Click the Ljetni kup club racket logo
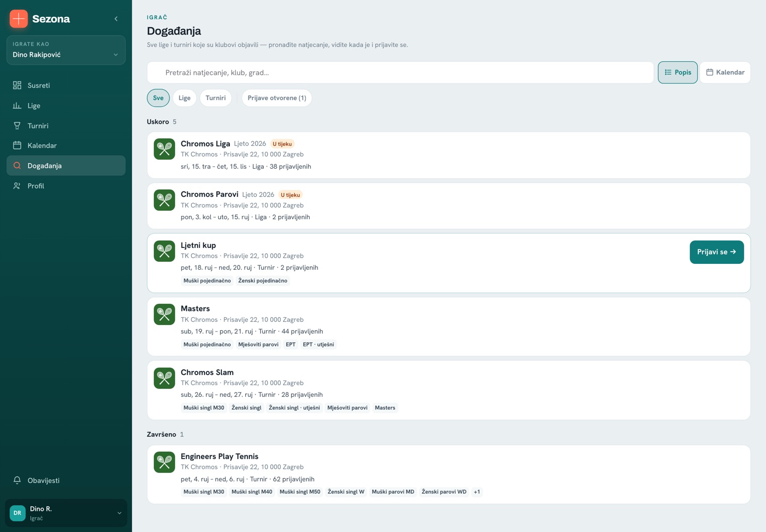The width and height of the screenshot is (766, 532). click(x=164, y=251)
